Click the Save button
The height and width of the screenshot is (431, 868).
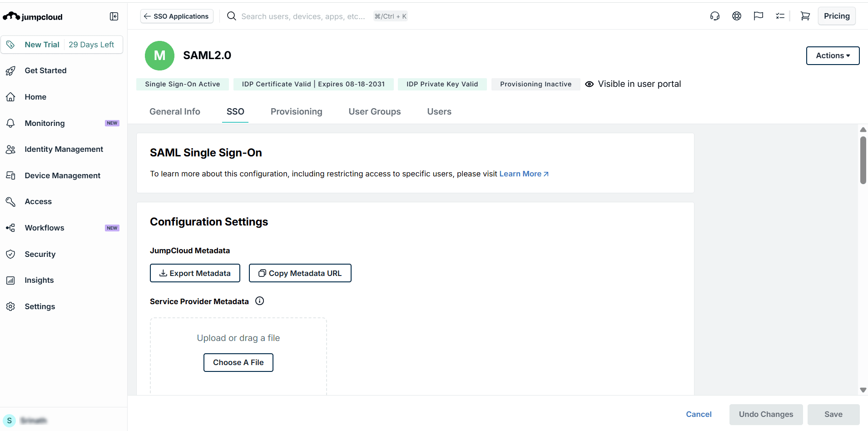point(833,415)
